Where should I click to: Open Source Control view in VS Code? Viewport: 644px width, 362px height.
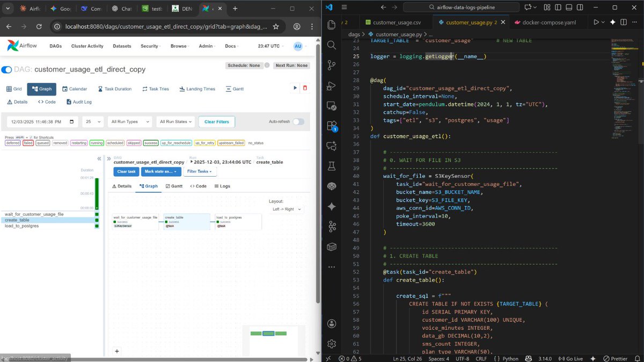(x=332, y=66)
